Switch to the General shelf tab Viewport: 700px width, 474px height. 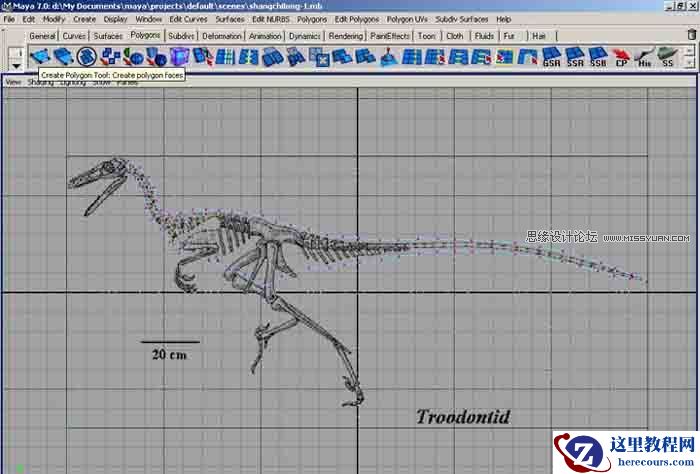(x=42, y=36)
